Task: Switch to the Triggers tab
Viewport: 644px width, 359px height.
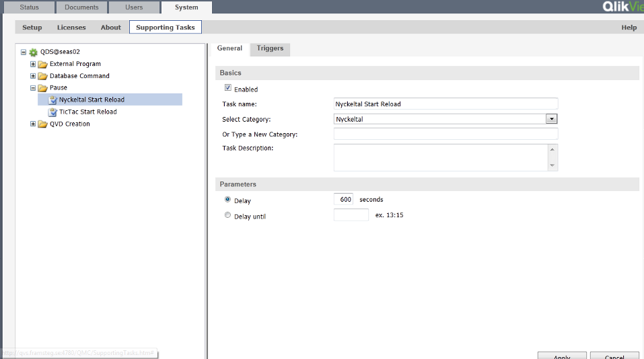Action: pyautogui.click(x=270, y=48)
